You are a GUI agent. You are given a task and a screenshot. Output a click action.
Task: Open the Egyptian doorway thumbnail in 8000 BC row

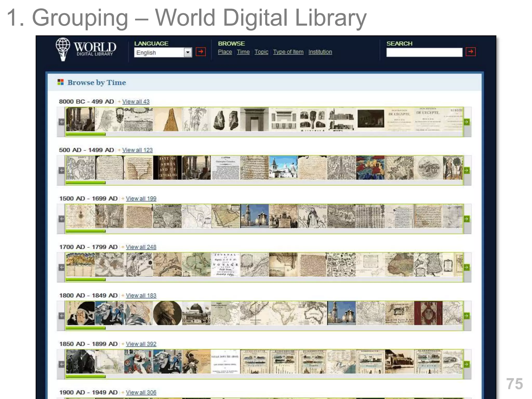(254, 119)
